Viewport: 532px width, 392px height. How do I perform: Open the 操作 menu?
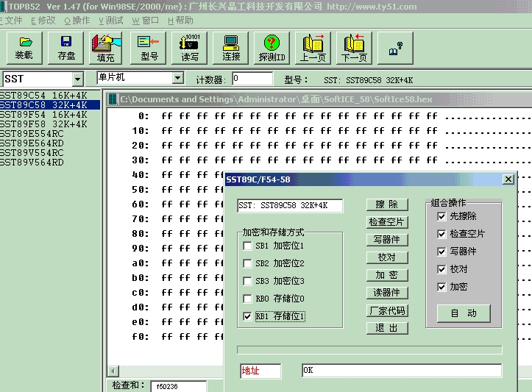(x=77, y=21)
